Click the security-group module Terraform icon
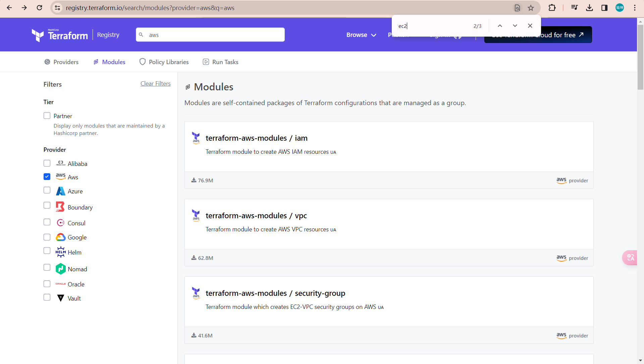 click(x=196, y=293)
